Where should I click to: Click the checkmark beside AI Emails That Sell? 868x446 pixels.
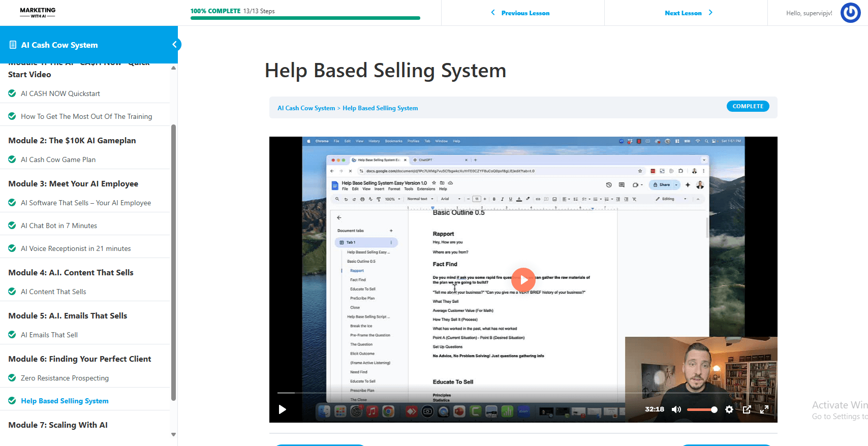click(x=12, y=335)
